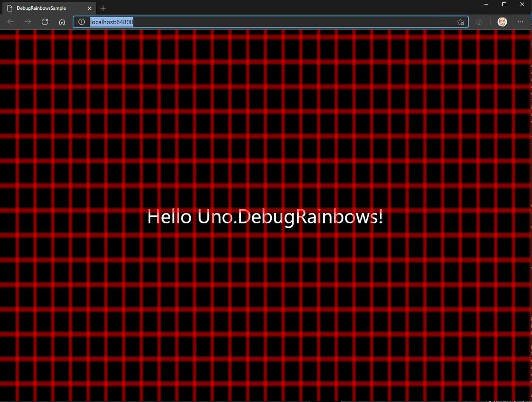The image size is (532, 402).
Task: Refresh the localhost page
Action: tap(45, 22)
